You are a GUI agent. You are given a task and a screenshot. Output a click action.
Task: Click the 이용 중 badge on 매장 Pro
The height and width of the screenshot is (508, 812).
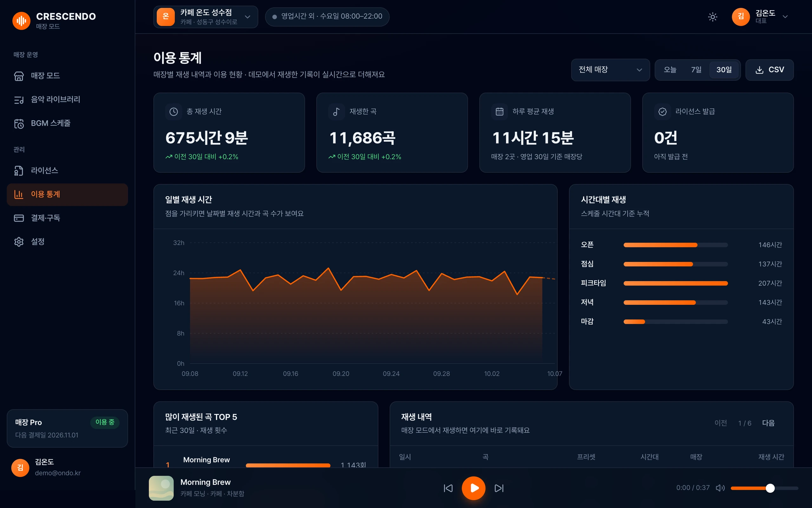tap(105, 422)
